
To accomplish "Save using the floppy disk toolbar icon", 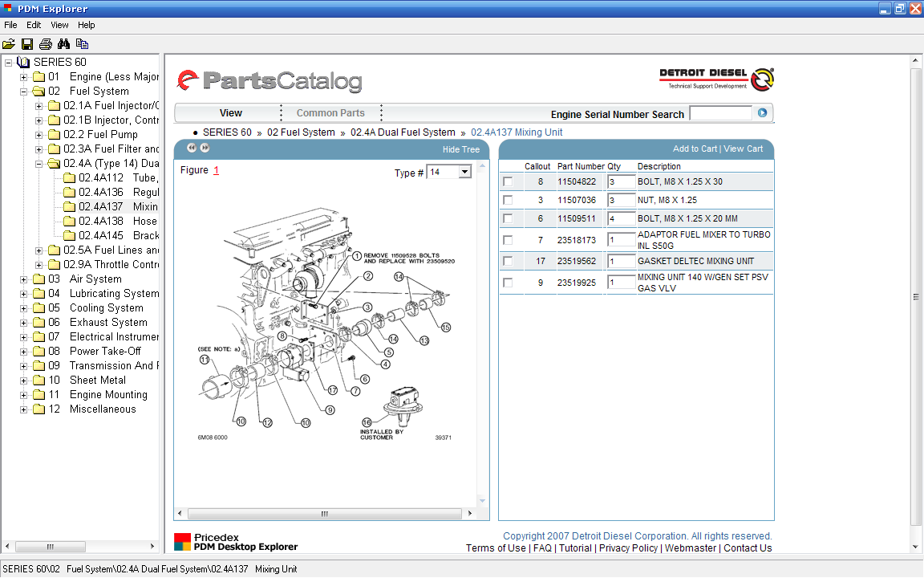I will [27, 43].
